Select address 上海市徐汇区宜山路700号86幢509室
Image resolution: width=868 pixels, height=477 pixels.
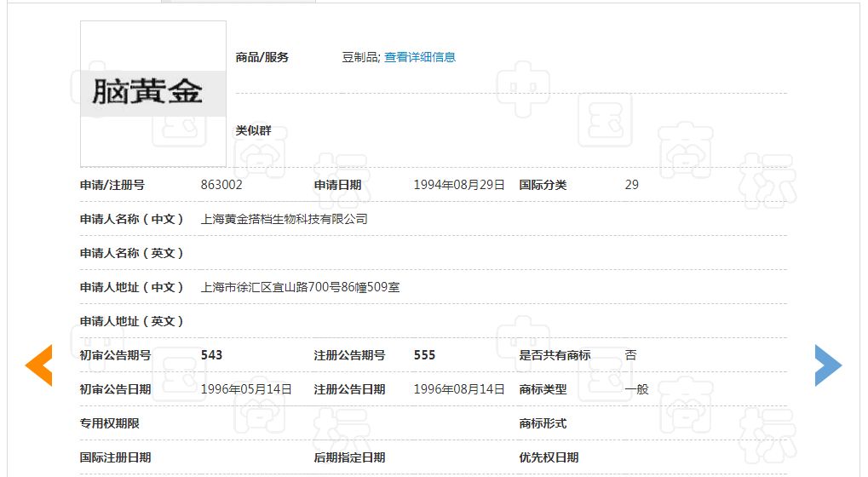[300, 287]
